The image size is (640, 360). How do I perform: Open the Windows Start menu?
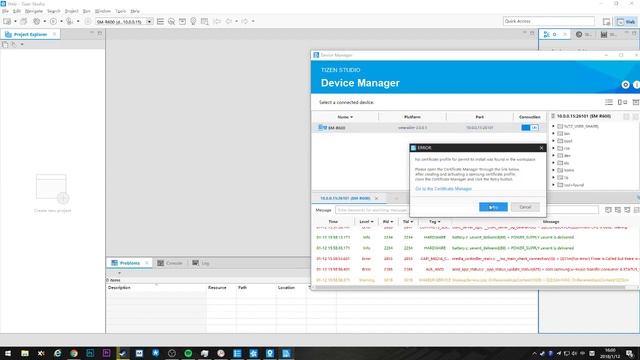(8, 353)
